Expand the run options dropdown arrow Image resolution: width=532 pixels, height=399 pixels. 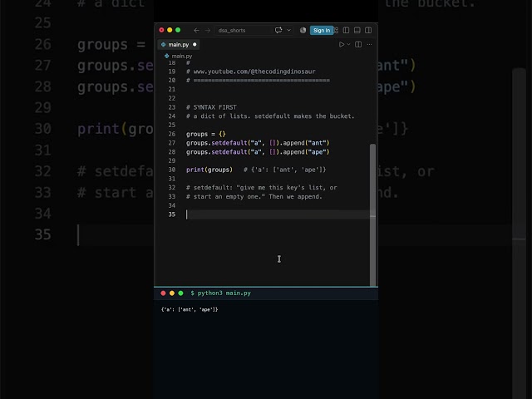click(348, 44)
